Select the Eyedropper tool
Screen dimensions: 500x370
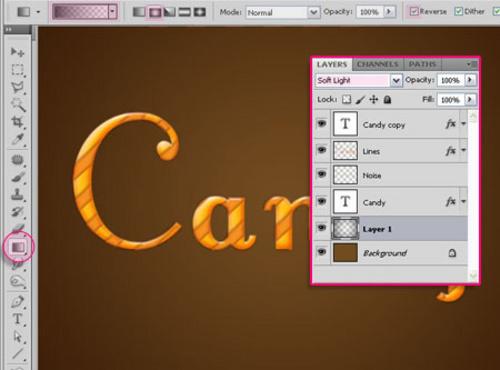pos(17,139)
